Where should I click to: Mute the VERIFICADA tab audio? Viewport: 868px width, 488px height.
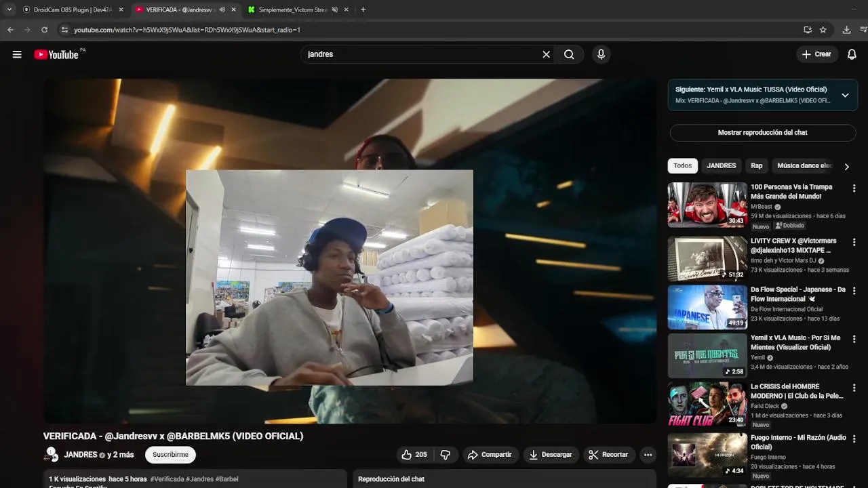222,9
